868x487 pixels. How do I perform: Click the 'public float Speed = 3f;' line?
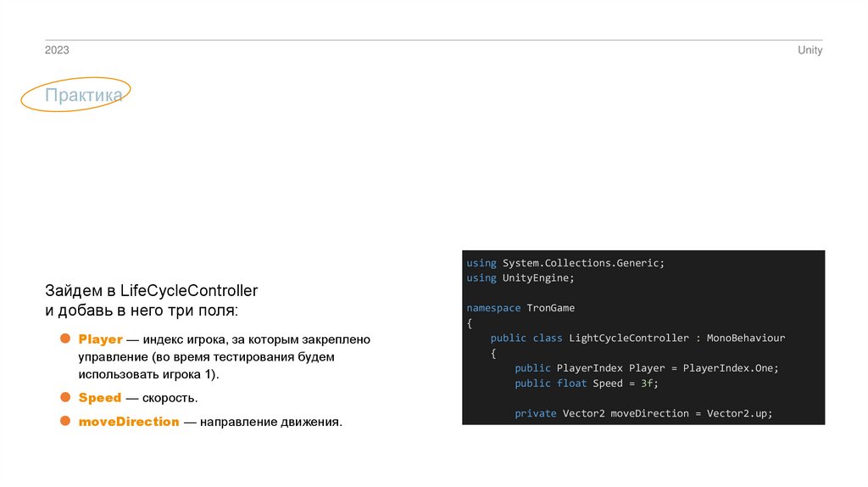point(586,383)
